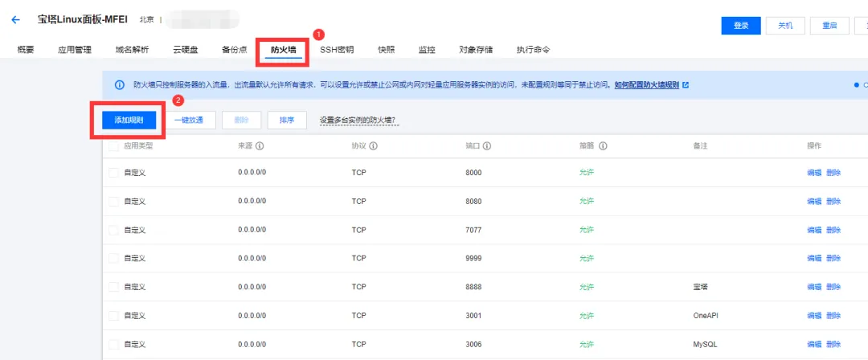The height and width of the screenshot is (360, 868).
Task: Click the 排序 button
Action: pyautogui.click(x=287, y=121)
